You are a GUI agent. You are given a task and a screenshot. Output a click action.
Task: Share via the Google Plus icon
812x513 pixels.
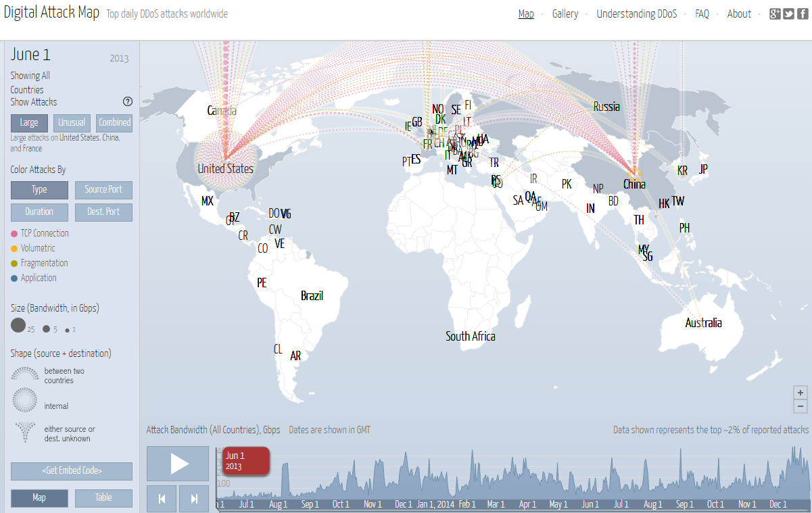pyautogui.click(x=775, y=14)
